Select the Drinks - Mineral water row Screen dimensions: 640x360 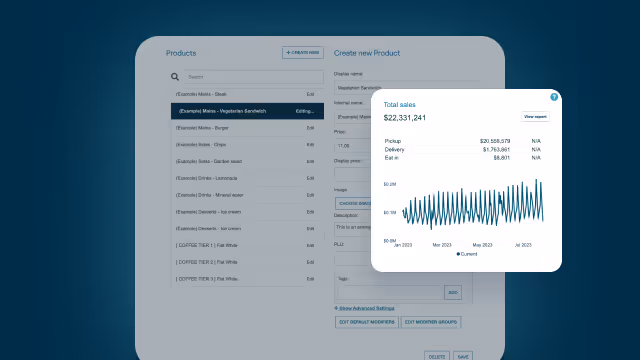247,195
